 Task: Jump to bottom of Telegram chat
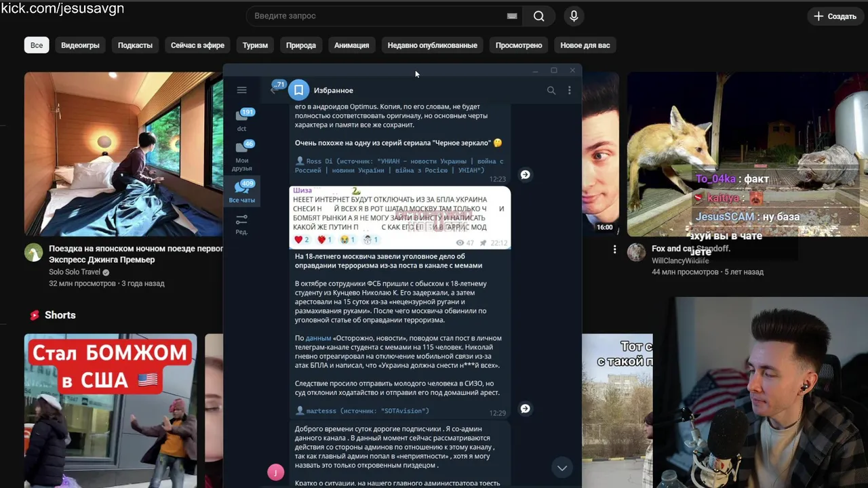(x=561, y=468)
